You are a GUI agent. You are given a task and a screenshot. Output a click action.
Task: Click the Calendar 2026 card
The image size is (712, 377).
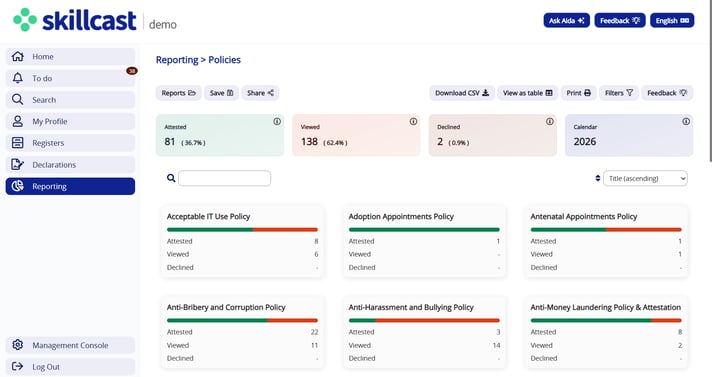click(629, 135)
